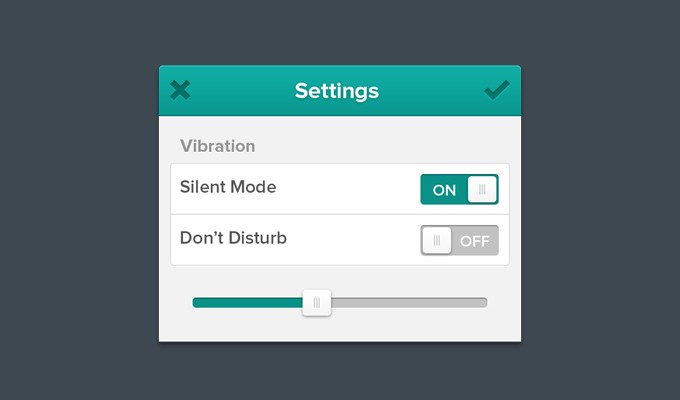
Task: Click the knob on Don't Disturb switch
Action: coord(437,240)
